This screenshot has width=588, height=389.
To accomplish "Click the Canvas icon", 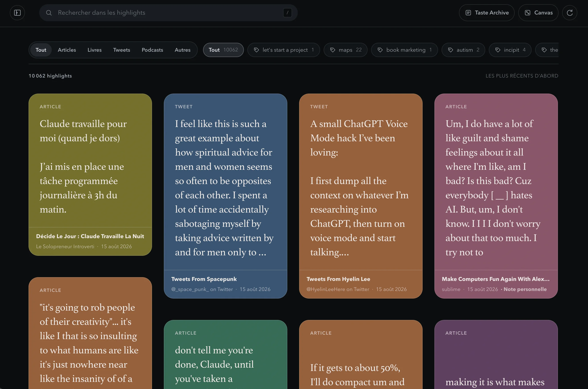I will [x=527, y=13].
